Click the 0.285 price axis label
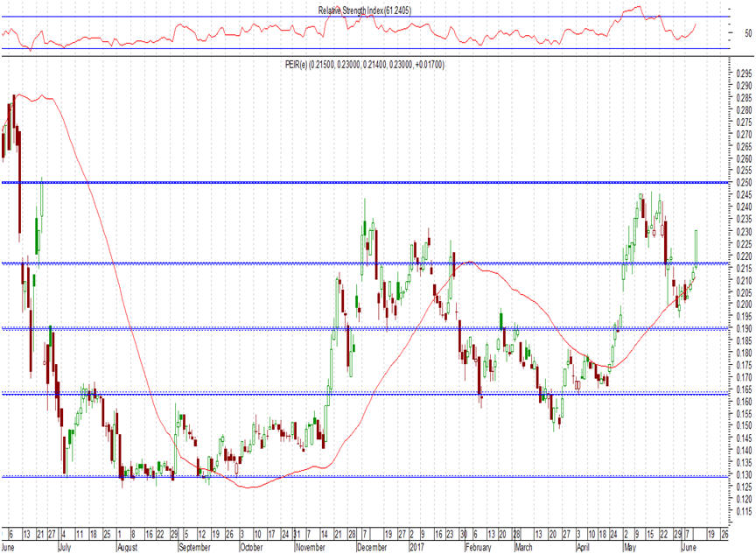 pyautogui.click(x=744, y=98)
